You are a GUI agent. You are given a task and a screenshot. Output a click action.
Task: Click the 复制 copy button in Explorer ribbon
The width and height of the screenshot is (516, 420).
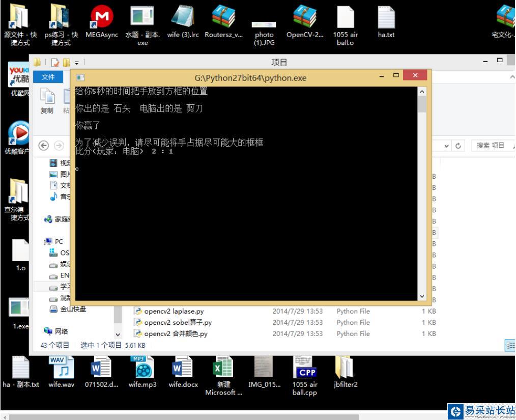pyautogui.click(x=47, y=101)
